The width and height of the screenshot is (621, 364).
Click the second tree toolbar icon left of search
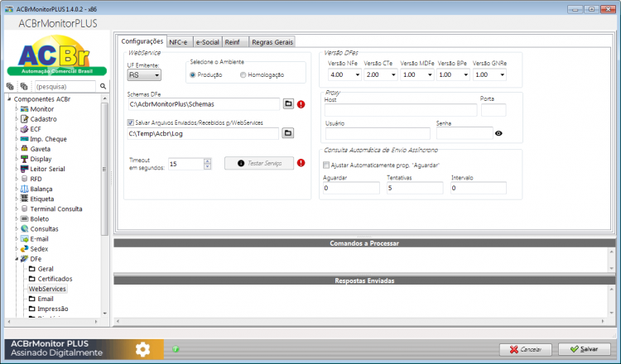pos(24,86)
